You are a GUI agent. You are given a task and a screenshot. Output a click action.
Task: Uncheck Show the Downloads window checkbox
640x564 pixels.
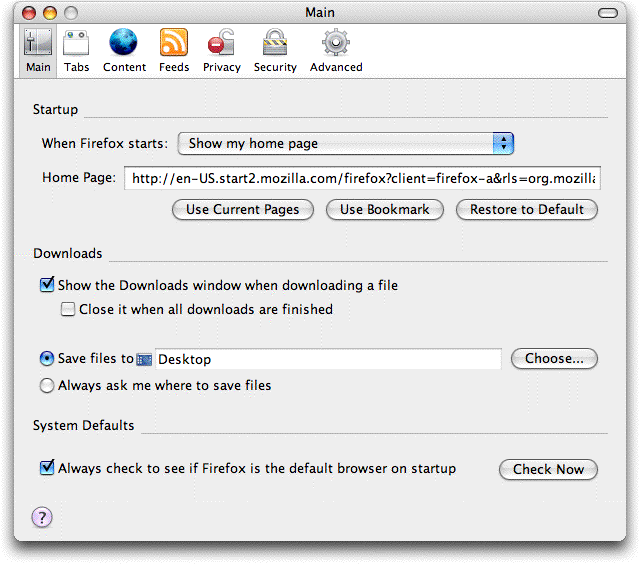click(47, 284)
